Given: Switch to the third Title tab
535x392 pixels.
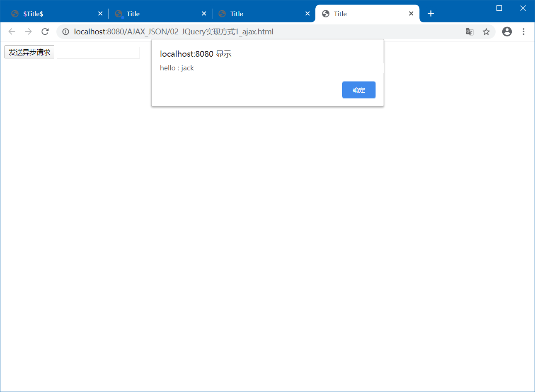Looking at the screenshot, I should (x=264, y=14).
